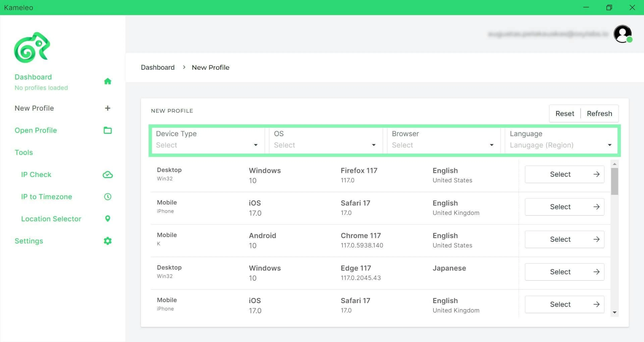Click the Refresh button
Screen dimensions: 644x342
600,113
